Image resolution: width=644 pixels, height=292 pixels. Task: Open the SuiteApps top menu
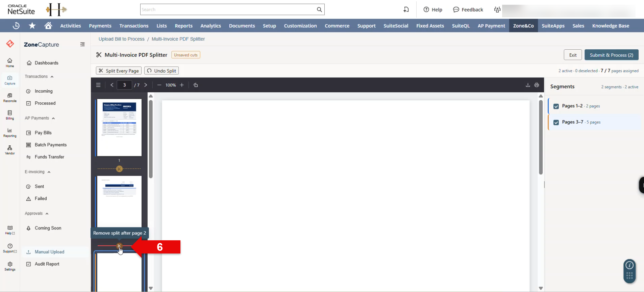pyautogui.click(x=553, y=26)
